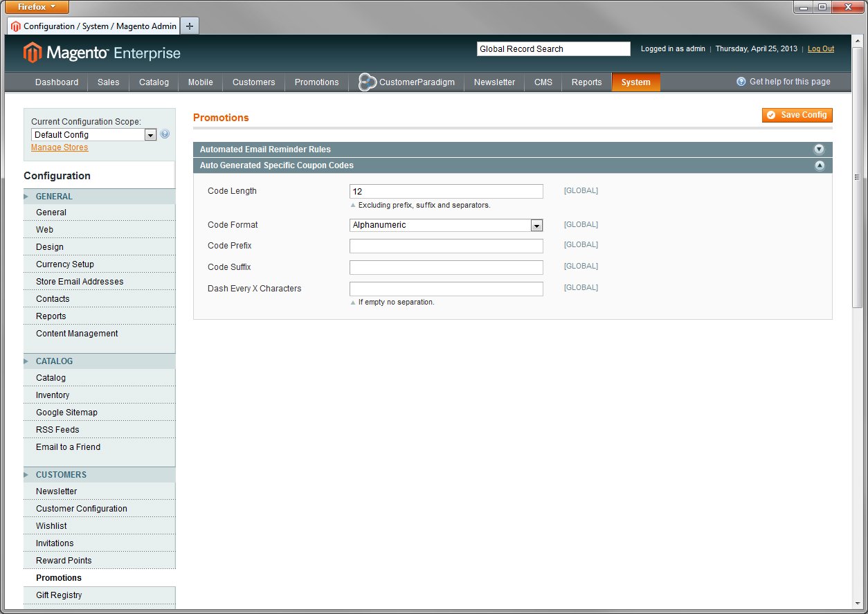The height and width of the screenshot is (614, 868).
Task: Click Get help for this page link
Action: (790, 82)
